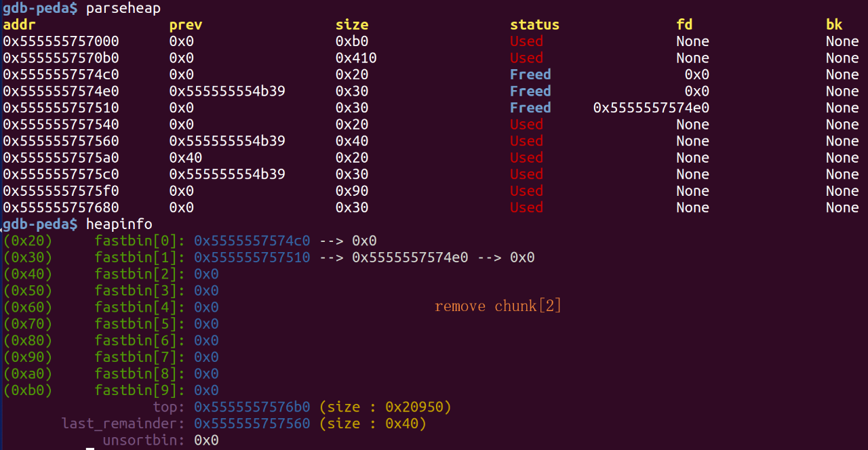Click the size column header
Viewport: 868px width, 450px height.
[x=352, y=25]
